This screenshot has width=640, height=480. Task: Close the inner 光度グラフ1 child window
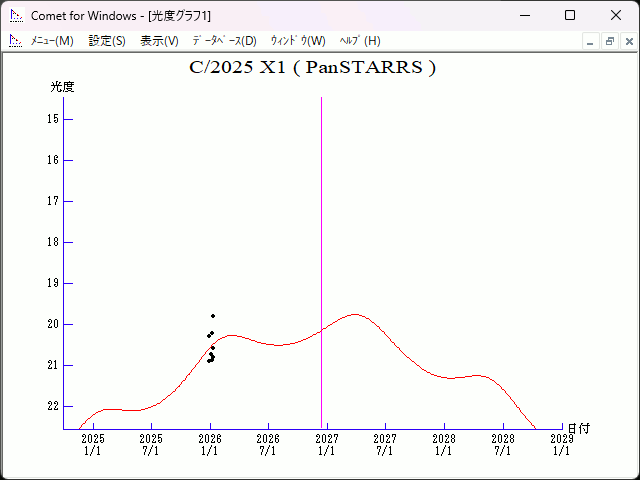(628, 42)
